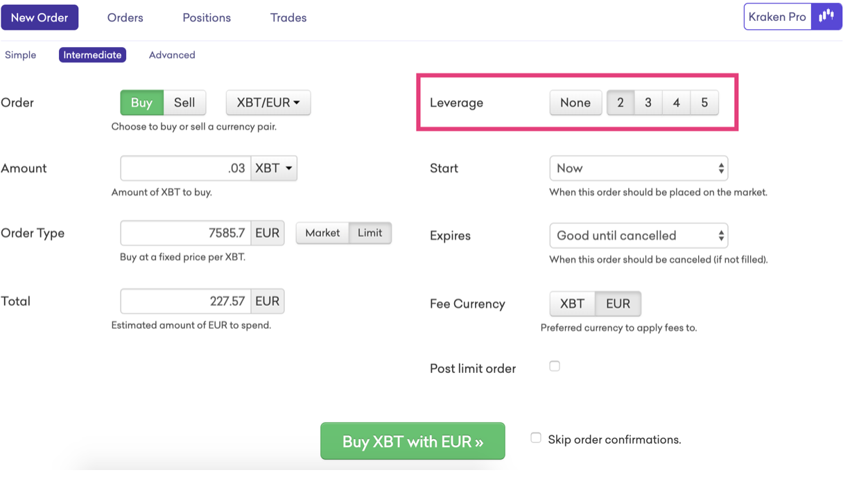Expand the Start time dropdown

click(639, 168)
